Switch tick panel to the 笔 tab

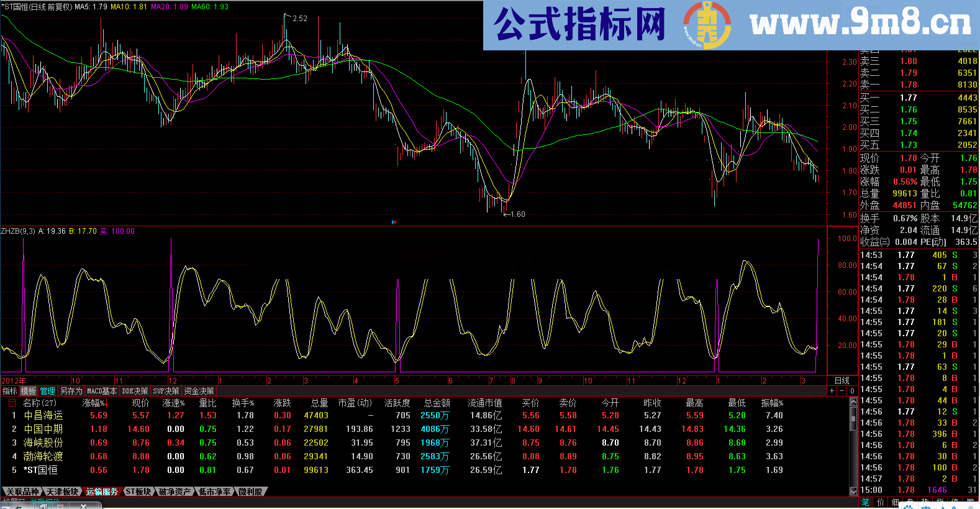point(866,502)
